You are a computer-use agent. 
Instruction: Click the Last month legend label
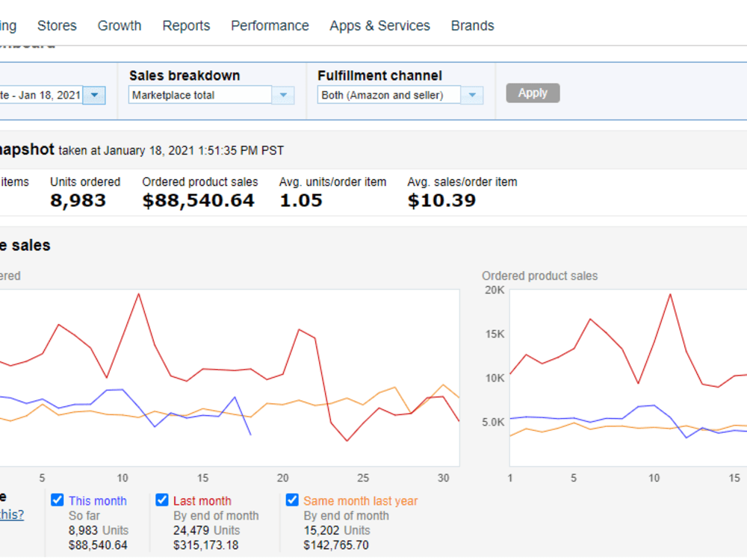coord(202,501)
